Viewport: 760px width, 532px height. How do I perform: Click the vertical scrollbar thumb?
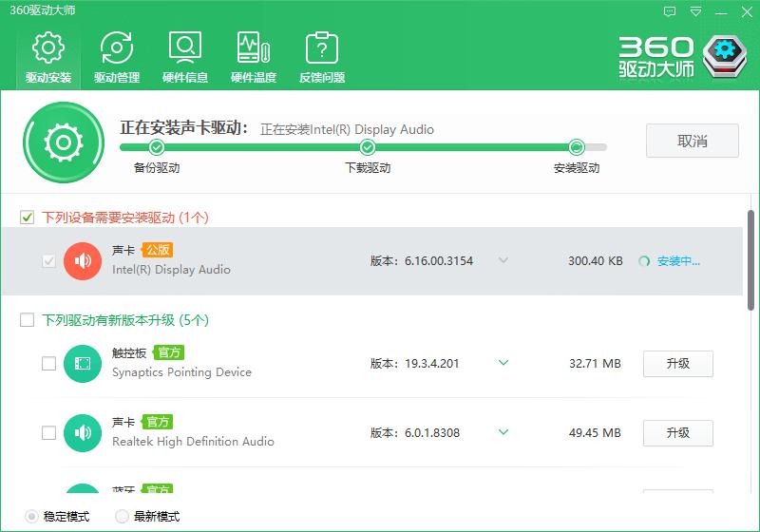tap(750, 260)
